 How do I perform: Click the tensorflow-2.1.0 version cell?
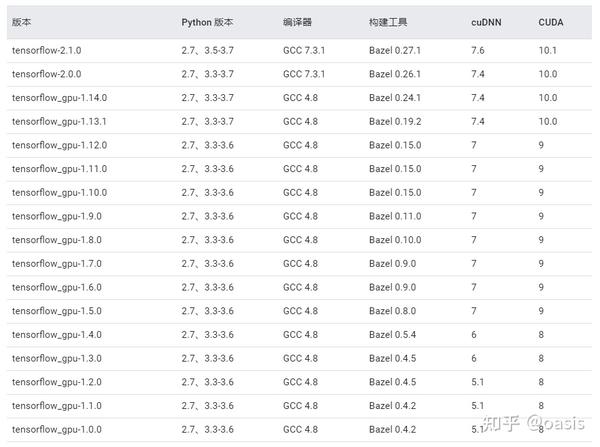(x=46, y=51)
